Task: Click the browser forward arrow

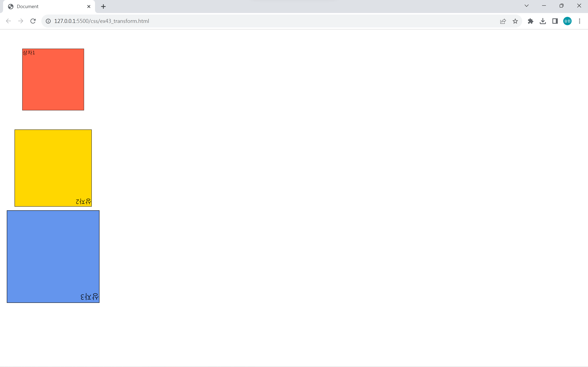Action: click(x=21, y=21)
